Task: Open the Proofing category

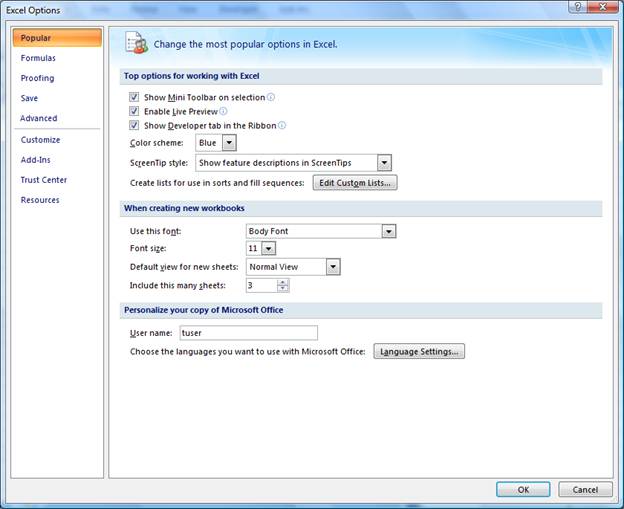Action: 37,78
